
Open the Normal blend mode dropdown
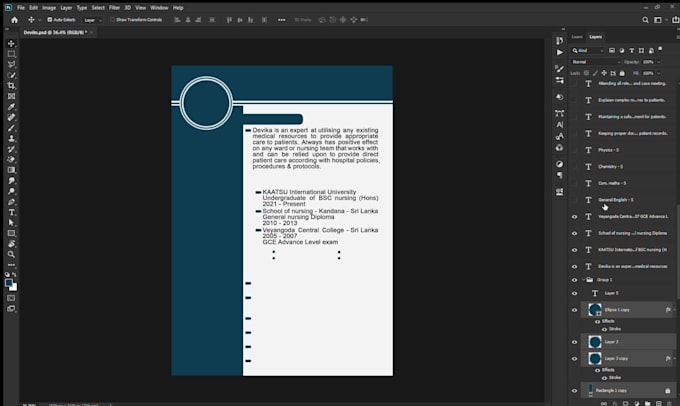(595, 62)
